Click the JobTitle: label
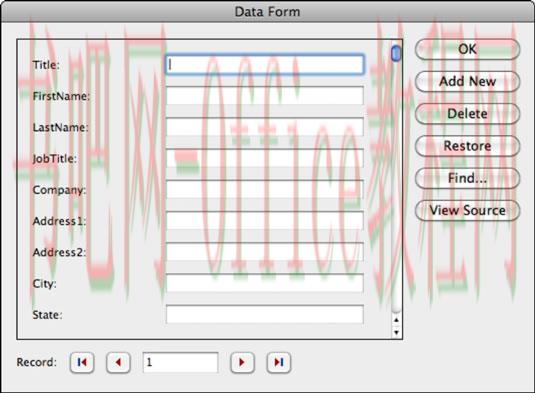The width and height of the screenshot is (535, 393). tap(55, 159)
